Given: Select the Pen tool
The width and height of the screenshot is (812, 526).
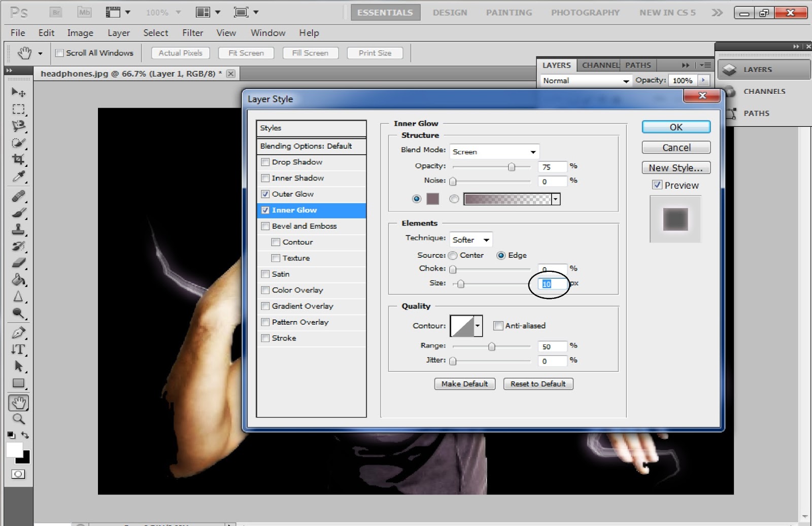Looking at the screenshot, I should point(18,333).
